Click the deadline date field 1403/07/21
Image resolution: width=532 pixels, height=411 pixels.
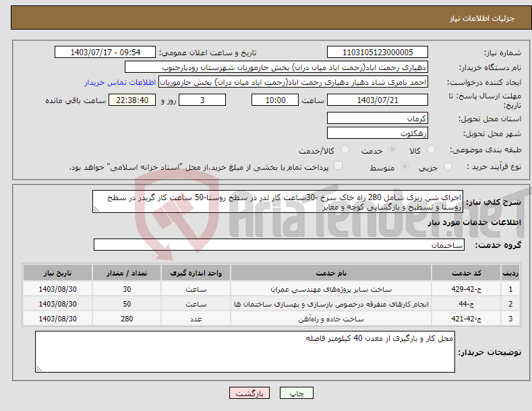[x=378, y=100]
